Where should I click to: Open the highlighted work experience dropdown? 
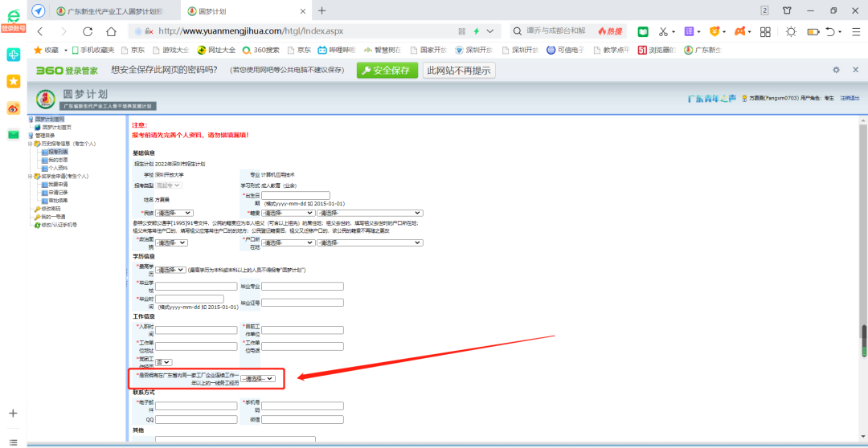[x=259, y=378]
